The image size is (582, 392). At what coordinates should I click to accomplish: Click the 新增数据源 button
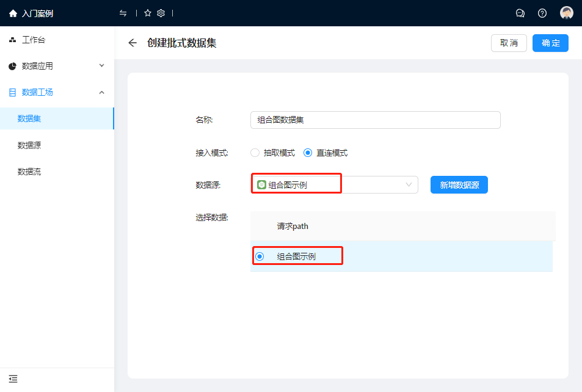coord(459,185)
